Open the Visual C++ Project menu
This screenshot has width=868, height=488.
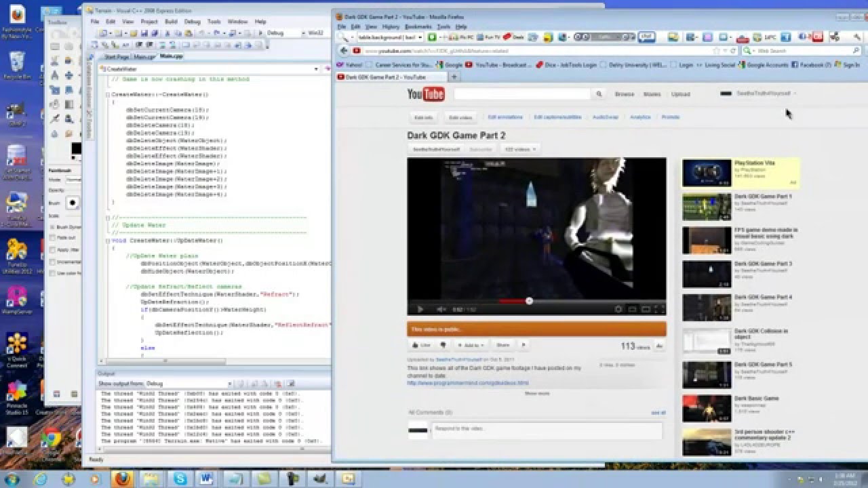[x=149, y=22]
